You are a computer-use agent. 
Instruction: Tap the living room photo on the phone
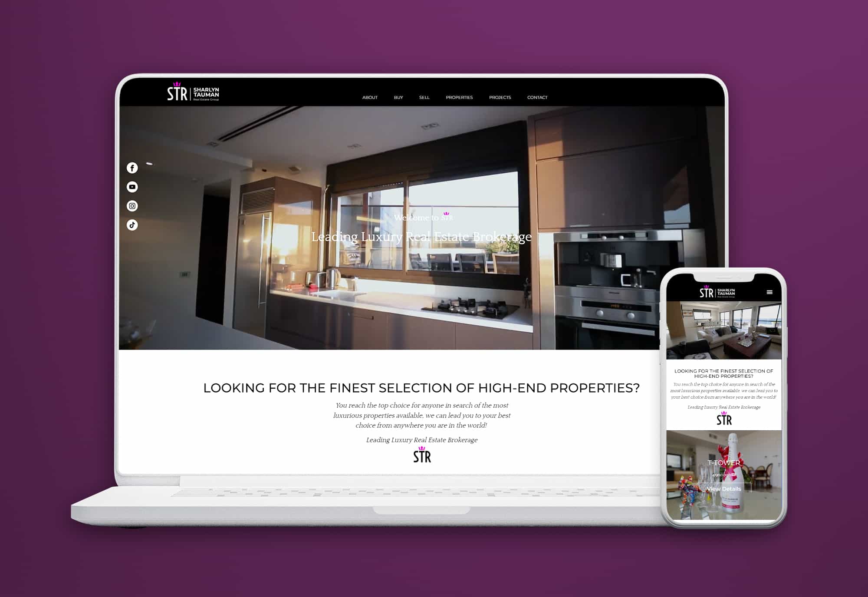tap(724, 330)
